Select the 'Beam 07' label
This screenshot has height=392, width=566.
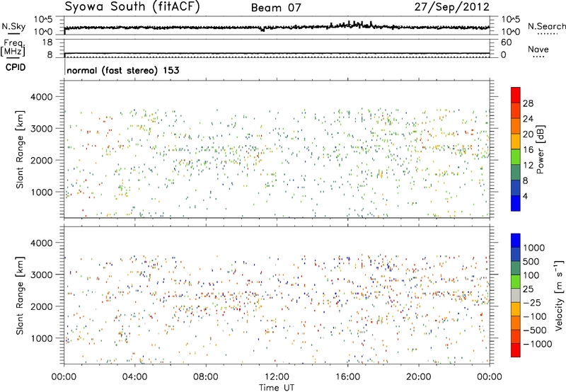click(276, 8)
